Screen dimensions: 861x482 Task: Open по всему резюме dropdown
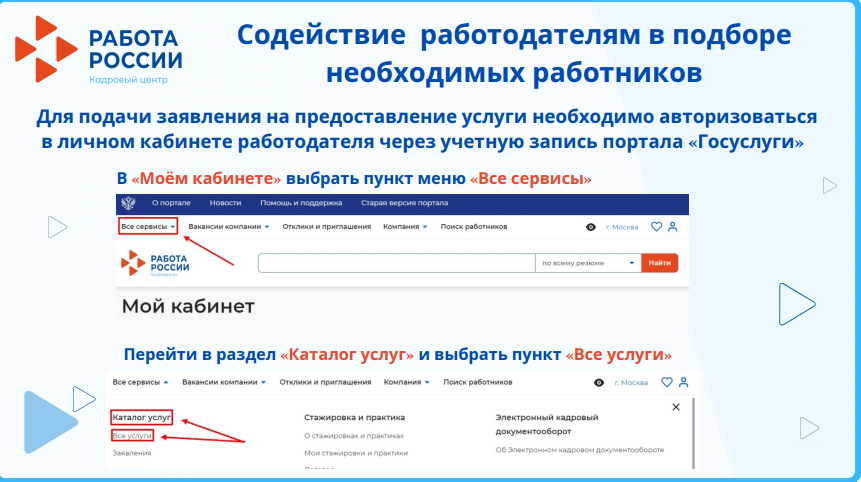coord(588,263)
